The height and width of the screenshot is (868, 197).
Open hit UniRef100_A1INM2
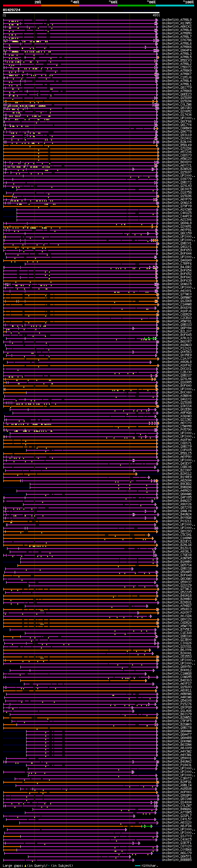(177, 23)
